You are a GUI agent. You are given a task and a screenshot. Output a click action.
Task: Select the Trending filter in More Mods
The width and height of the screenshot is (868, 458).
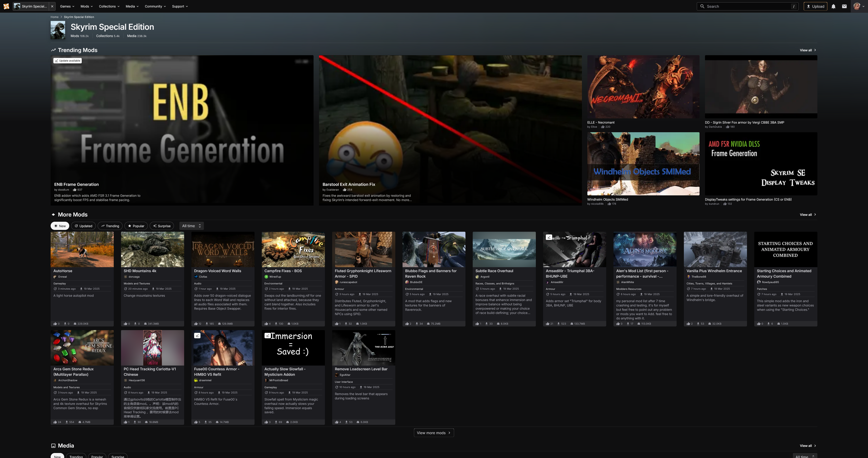(x=110, y=226)
